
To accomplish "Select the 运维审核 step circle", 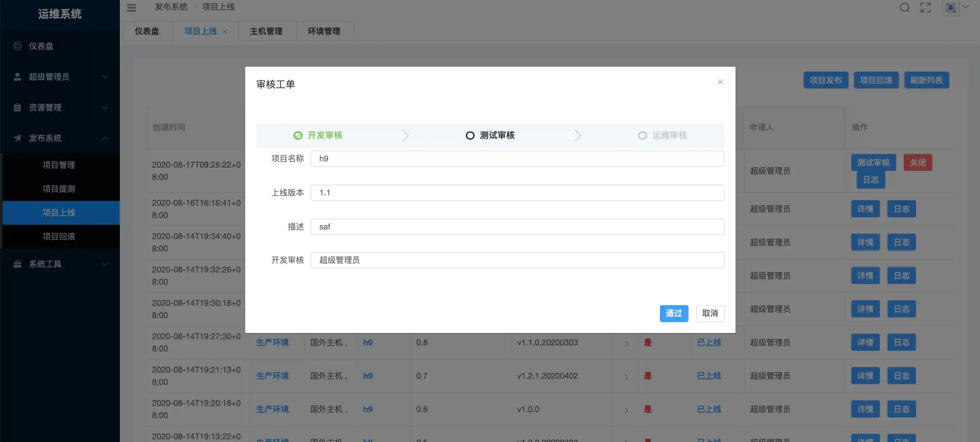I will click(x=643, y=136).
